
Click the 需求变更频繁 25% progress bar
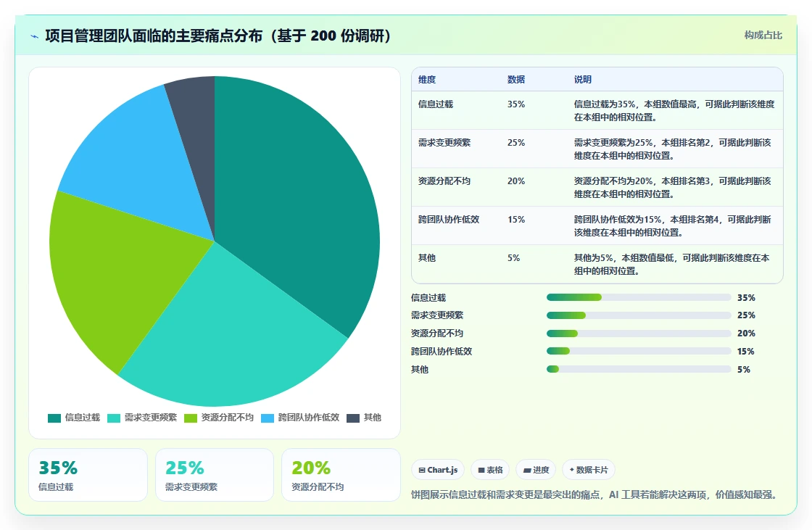639,315
